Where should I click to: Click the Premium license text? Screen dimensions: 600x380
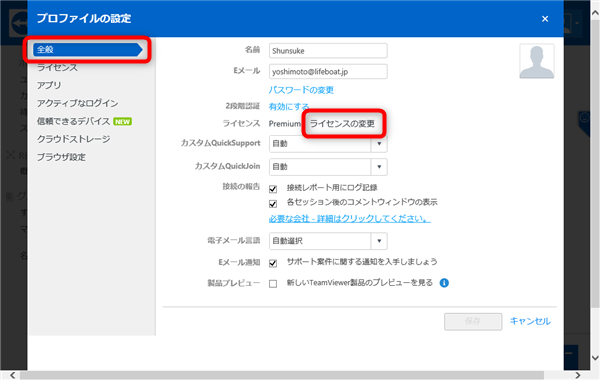tap(285, 124)
